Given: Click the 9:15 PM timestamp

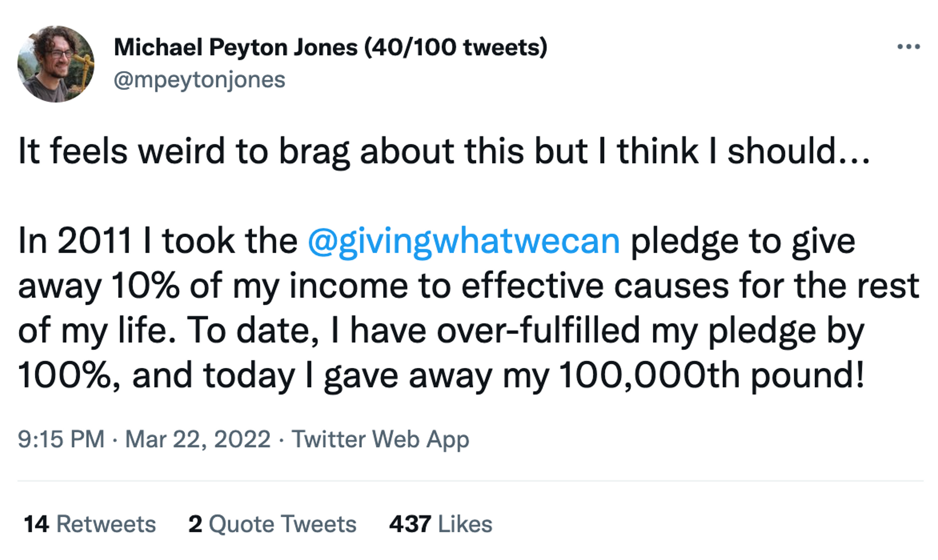Looking at the screenshot, I should [61, 439].
